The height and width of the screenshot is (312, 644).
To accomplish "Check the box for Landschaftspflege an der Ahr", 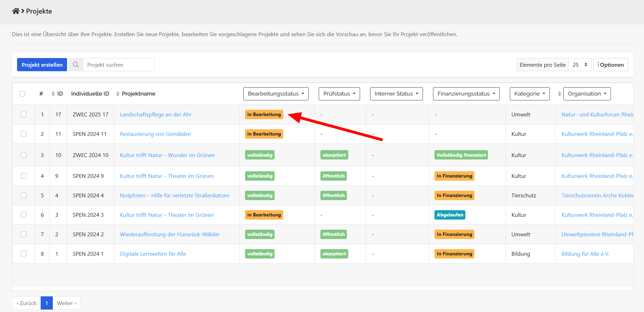I will [24, 115].
